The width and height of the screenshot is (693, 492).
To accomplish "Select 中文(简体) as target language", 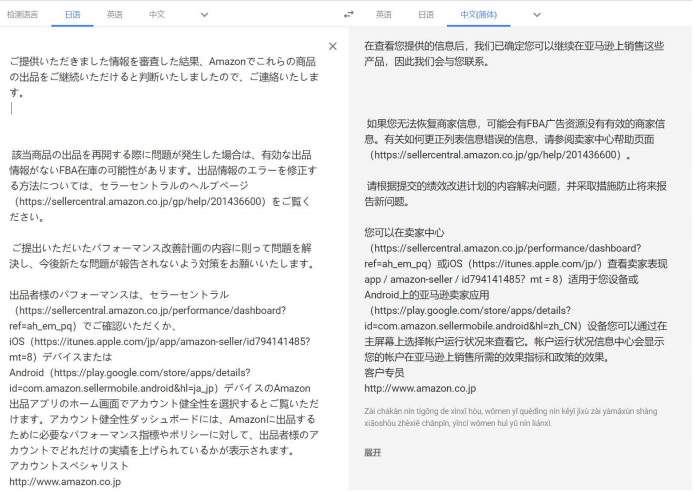I will click(479, 15).
